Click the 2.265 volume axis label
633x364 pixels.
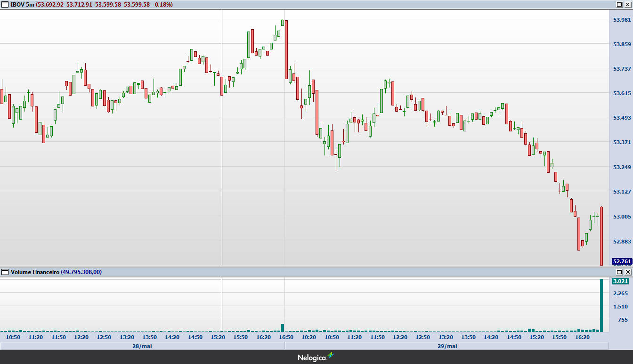(x=620, y=293)
